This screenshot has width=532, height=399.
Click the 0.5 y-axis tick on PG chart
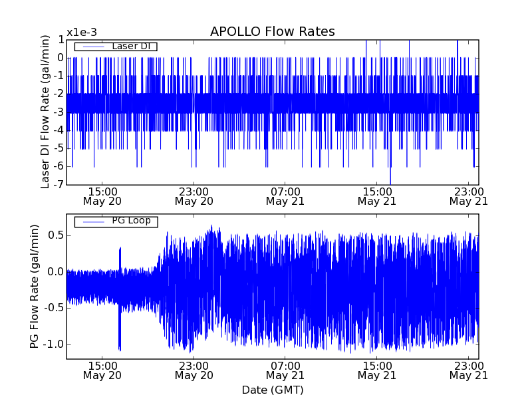(55, 235)
